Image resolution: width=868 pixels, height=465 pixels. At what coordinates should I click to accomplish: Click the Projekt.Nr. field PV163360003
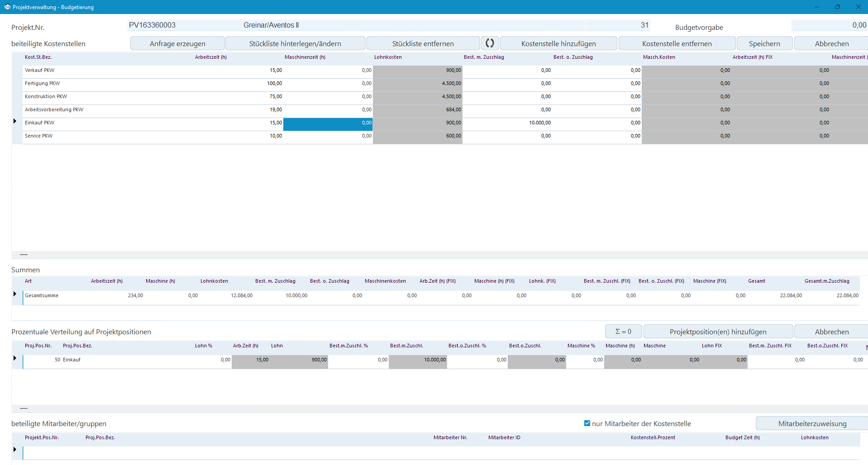click(x=183, y=25)
